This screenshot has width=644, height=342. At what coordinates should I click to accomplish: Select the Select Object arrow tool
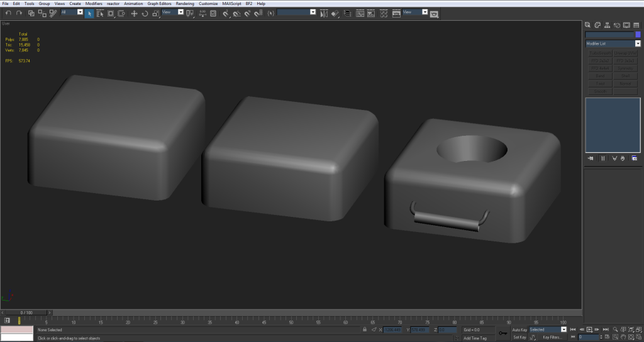point(89,13)
